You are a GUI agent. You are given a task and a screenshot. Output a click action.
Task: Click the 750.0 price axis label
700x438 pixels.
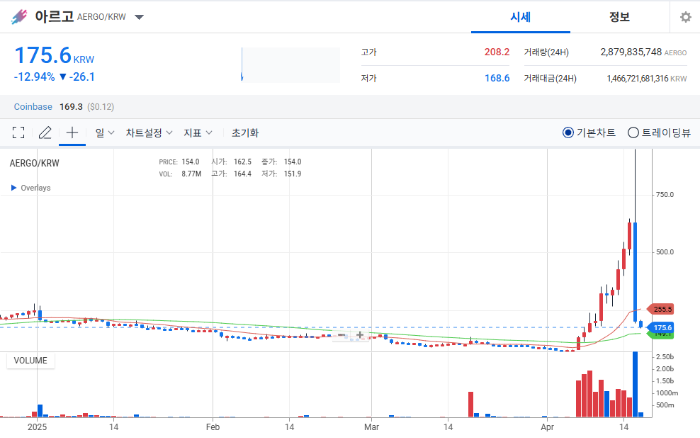pyautogui.click(x=665, y=195)
